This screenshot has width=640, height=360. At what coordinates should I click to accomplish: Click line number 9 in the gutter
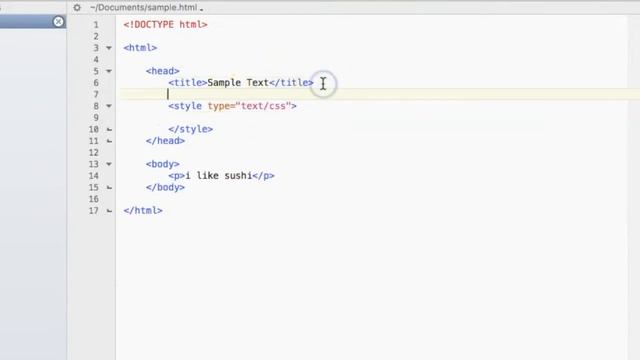click(96, 118)
